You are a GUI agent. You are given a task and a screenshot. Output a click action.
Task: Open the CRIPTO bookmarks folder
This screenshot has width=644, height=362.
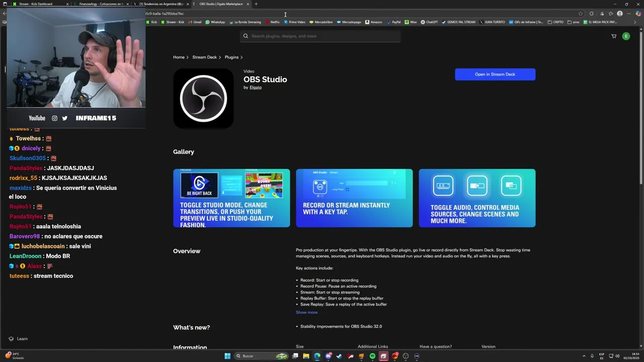tap(555, 22)
